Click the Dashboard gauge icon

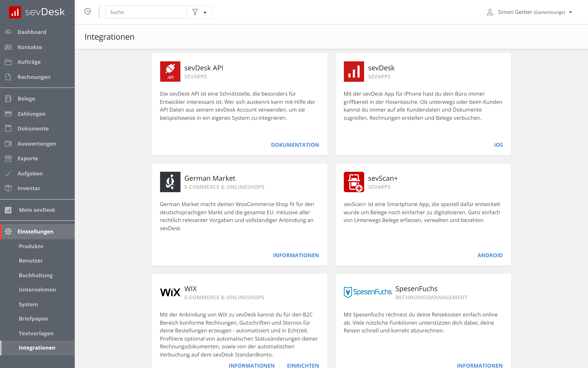pyautogui.click(x=8, y=32)
